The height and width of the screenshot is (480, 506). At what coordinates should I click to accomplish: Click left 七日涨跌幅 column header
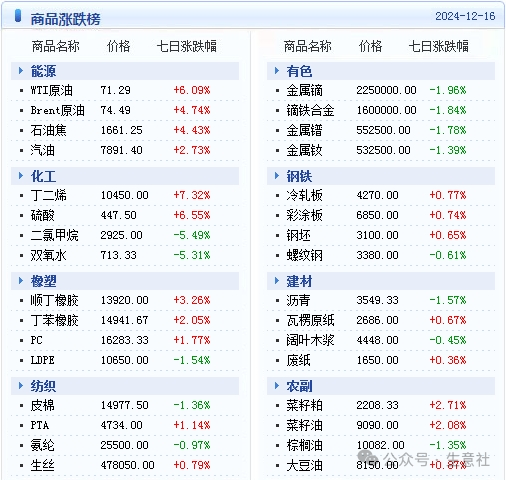coord(187,46)
